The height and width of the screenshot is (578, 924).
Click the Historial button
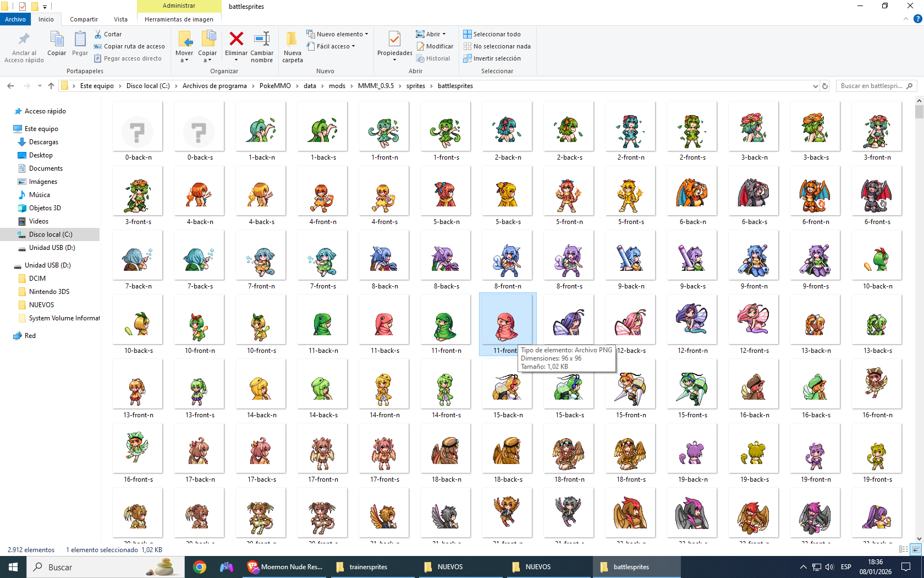[433, 58]
